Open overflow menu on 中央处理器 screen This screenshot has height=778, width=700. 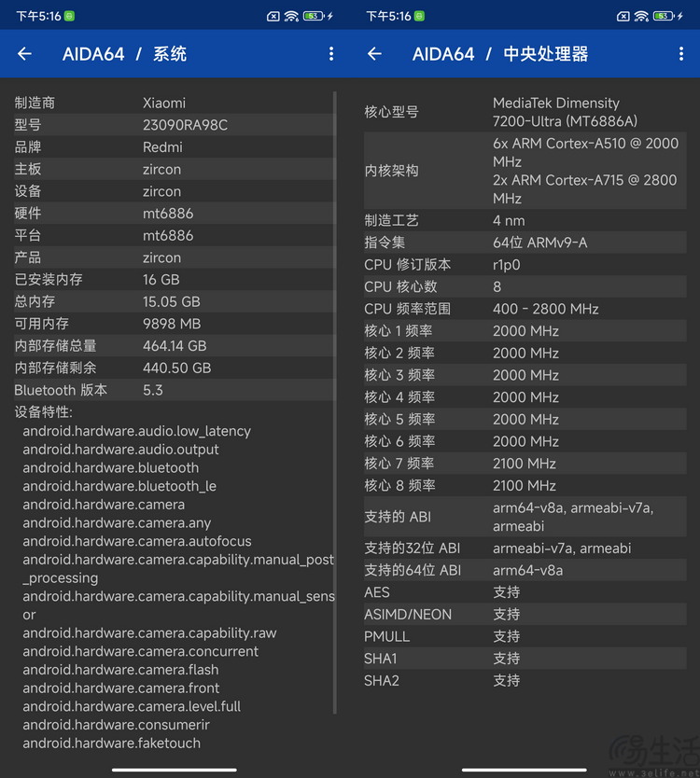681,53
